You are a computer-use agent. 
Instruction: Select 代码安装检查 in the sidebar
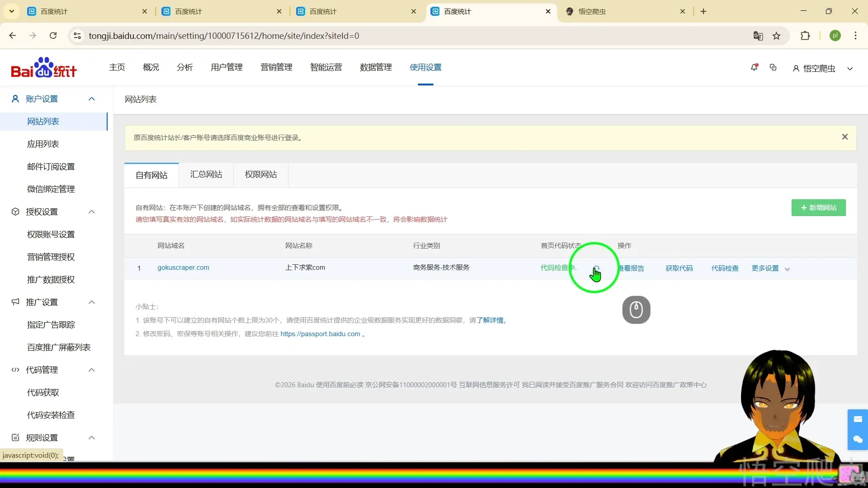[51, 415]
